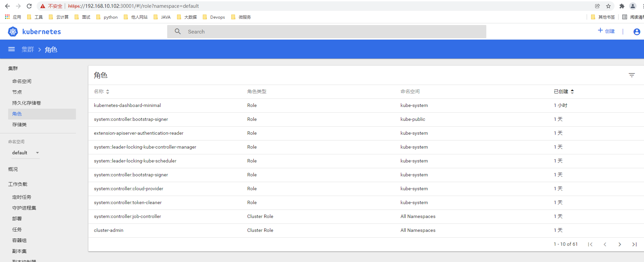Open the 概况 overview link
The image size is (644, 262).
point(13,169)
